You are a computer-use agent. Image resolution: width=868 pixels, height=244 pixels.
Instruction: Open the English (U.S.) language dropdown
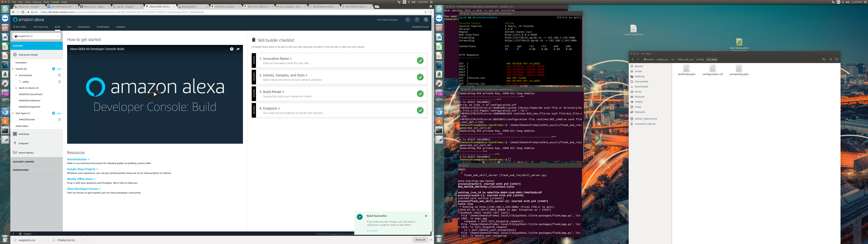pos(36,36)
